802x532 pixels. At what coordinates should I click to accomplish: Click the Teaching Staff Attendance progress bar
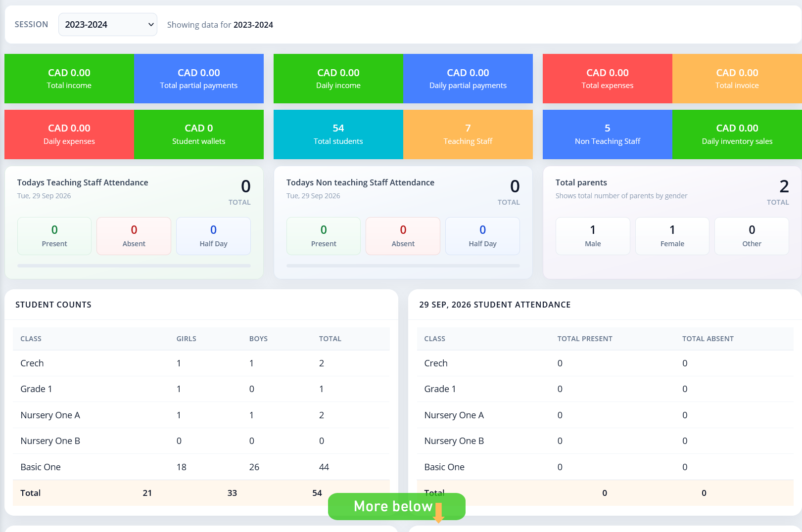pyautogui.click(x=134, y=266)
